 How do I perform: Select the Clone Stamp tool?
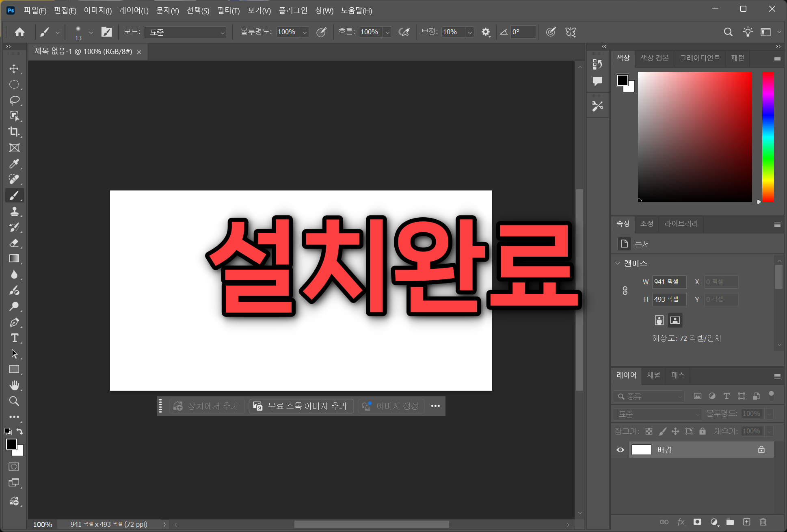[x=14, y=211]
